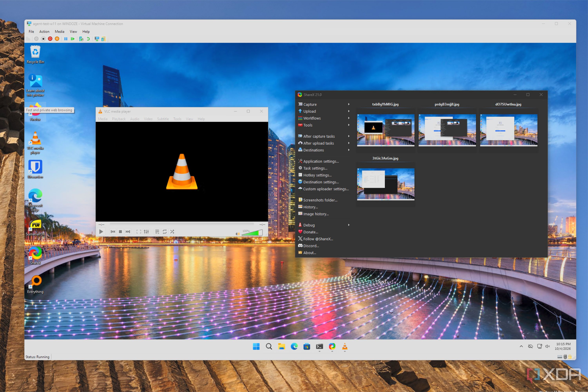Open ShareX Hotkey settings
588x392 pixels.
click(x=315, y=175)
